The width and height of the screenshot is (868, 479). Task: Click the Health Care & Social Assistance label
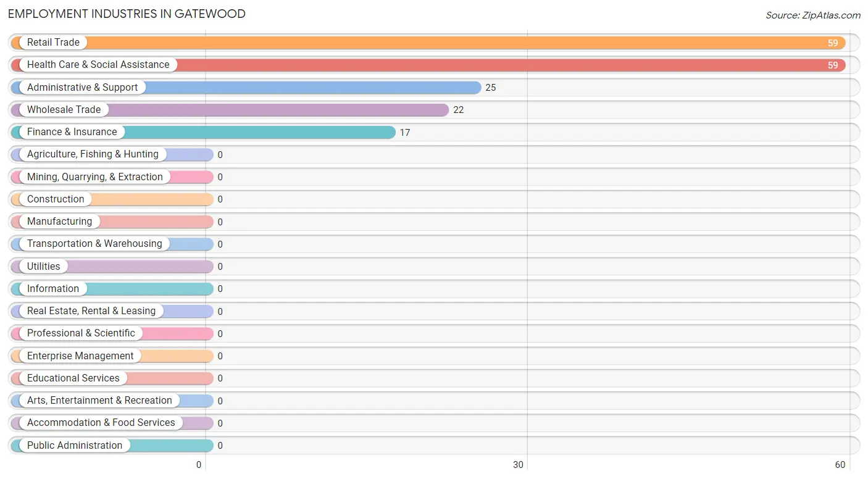click(x=98, y=65)
